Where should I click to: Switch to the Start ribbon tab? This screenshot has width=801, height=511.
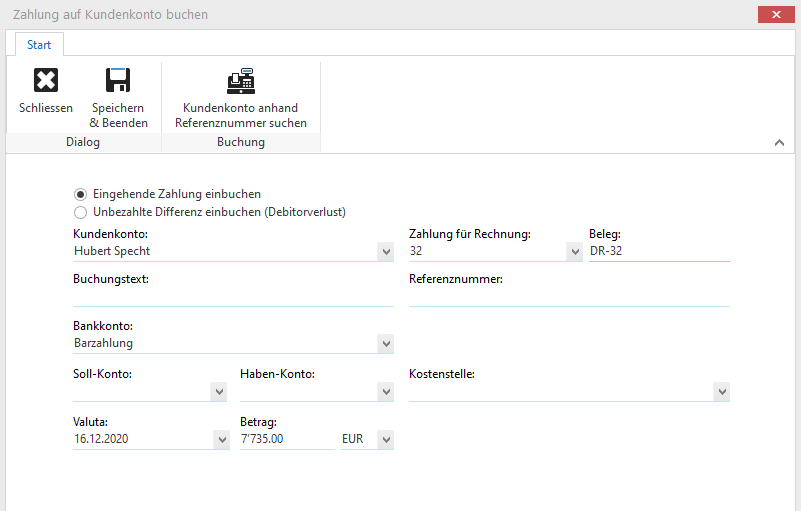[39, 45]
